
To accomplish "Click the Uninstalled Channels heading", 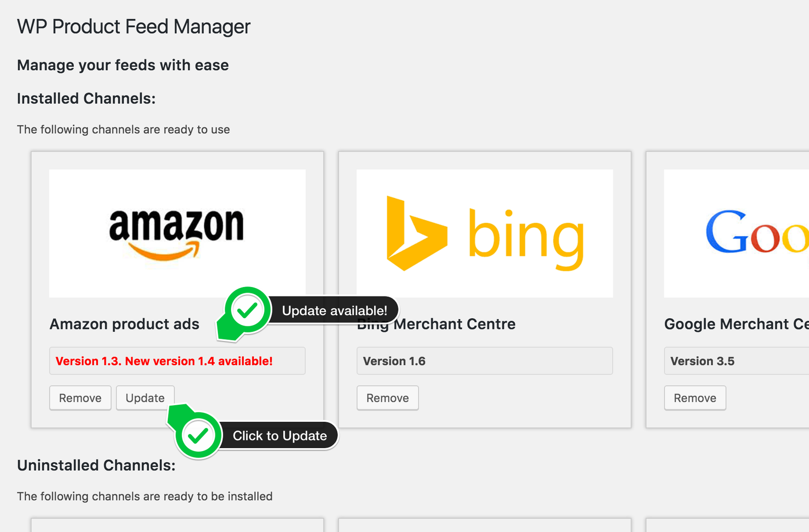I will pyautogui.click(x=96, y=465).
